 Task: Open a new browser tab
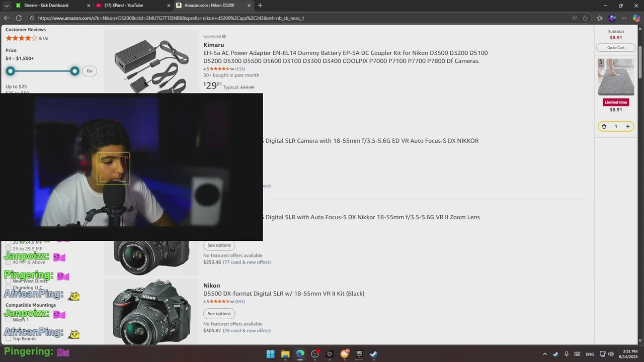click(x=260, y=6)
